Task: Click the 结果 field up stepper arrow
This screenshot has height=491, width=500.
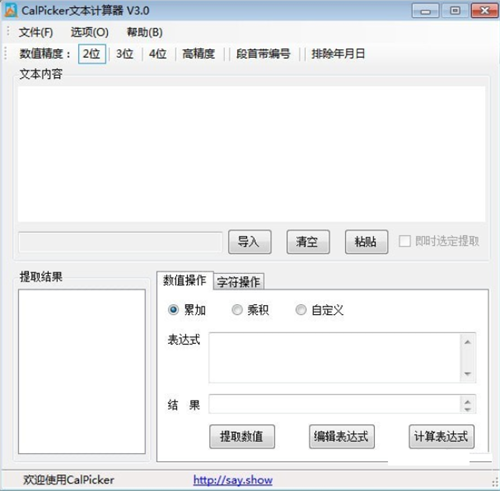Action: tap(468, 402)
